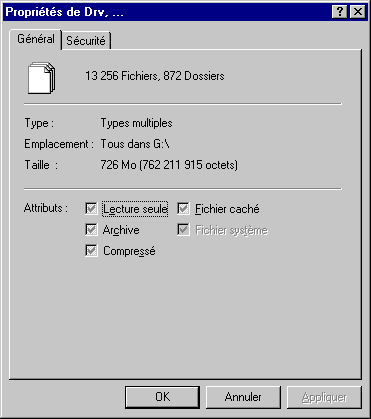Click the question mark help button
This screenshot has width=371, height=419.
[x=340, y=12]
